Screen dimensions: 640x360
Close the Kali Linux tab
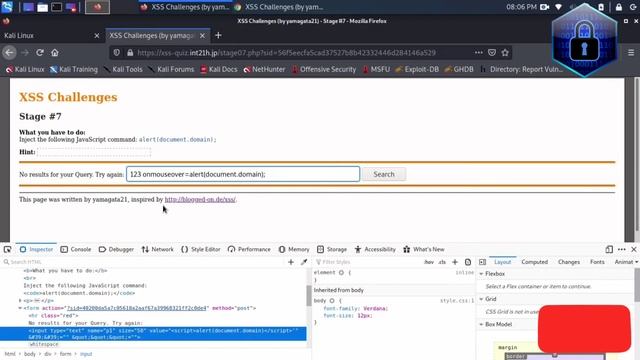click(97, 36)
